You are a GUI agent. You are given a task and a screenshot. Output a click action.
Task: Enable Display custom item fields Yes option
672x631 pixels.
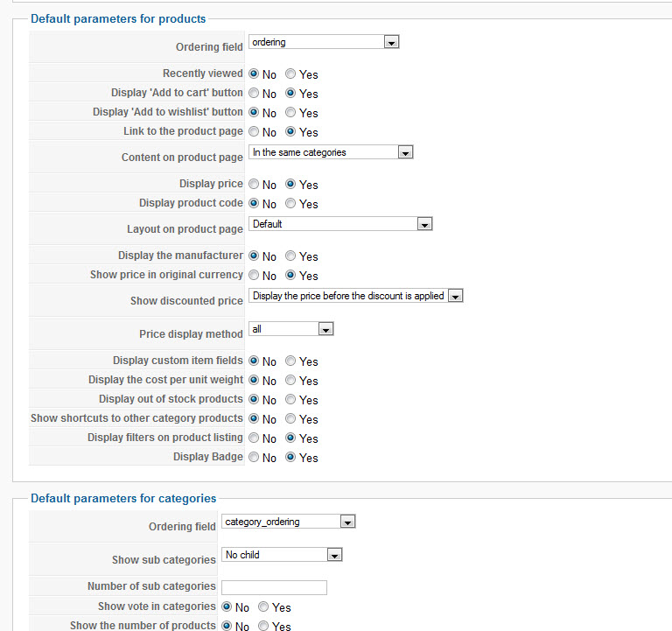pyautogui.click(x=290, y=361)
